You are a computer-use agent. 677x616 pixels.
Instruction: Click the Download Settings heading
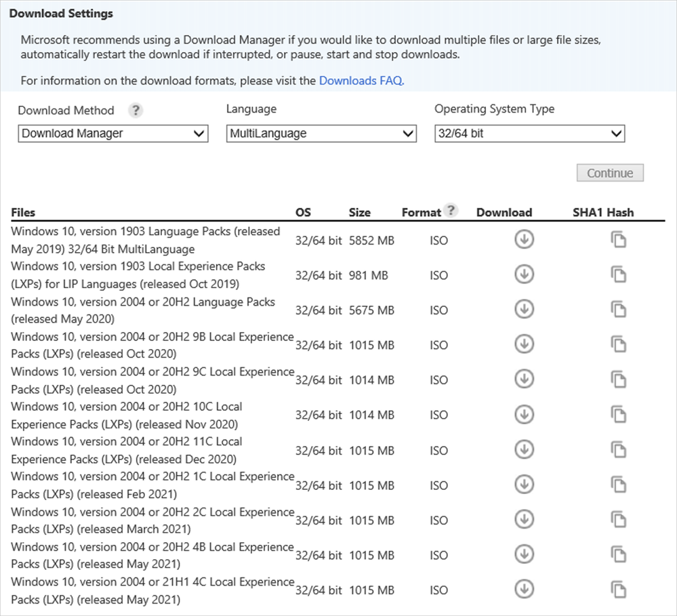click(61, 14)
